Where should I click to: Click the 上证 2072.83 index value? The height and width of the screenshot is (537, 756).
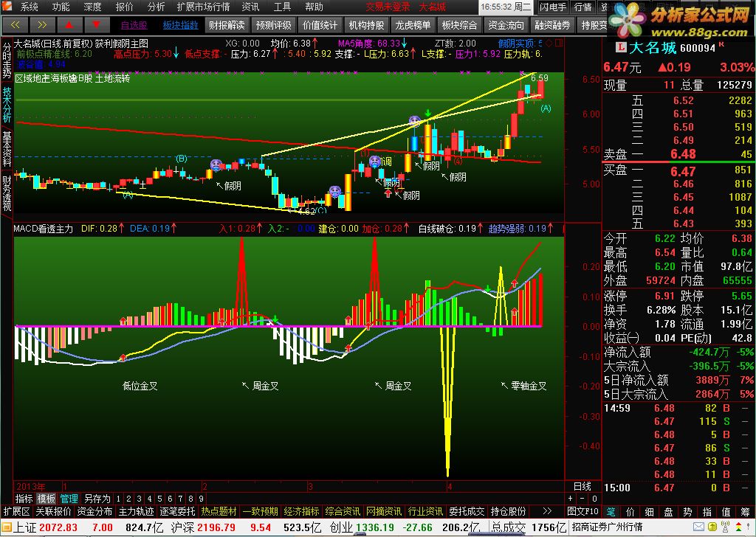58,527
